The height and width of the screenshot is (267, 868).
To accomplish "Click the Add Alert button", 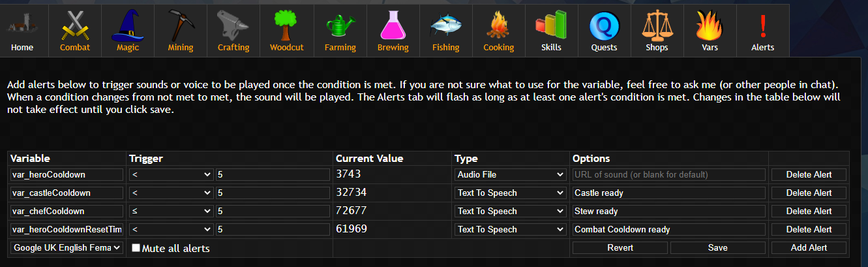I will (809, 248).
